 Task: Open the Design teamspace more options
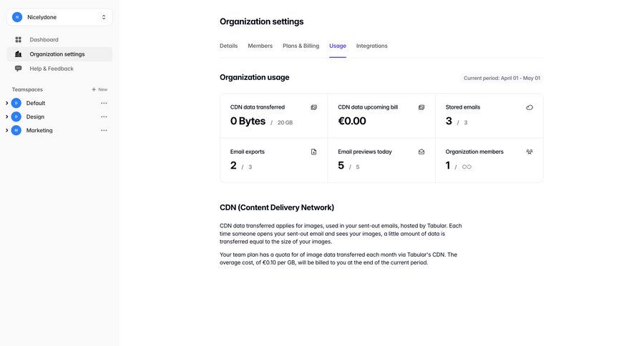click(x=104, y=117)
